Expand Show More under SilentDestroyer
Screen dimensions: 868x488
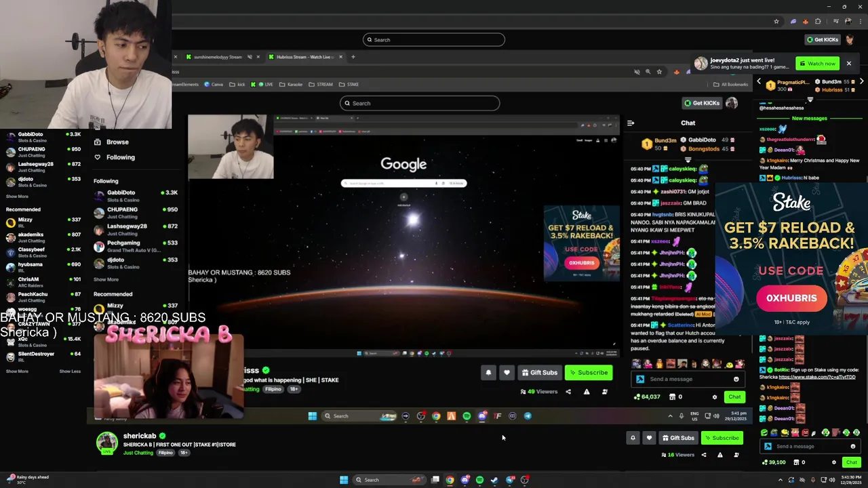point(17,371)
